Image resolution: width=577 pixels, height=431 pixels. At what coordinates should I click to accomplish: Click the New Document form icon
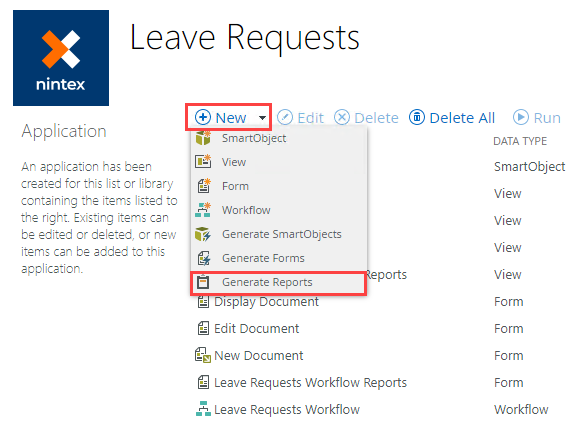point(203,355)
